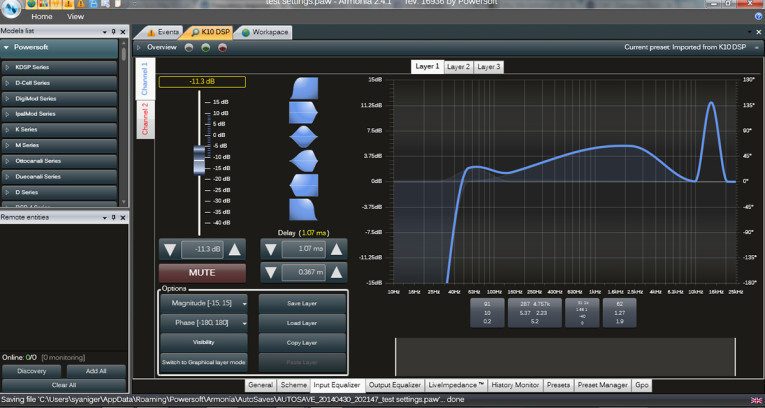This screenshot has height=408, width=765.
Task: Click the Discovery button
Action: click(32, 371)
